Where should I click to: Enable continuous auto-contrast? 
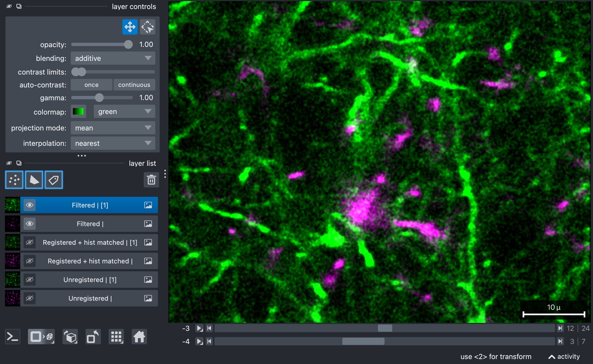point(134,85)
